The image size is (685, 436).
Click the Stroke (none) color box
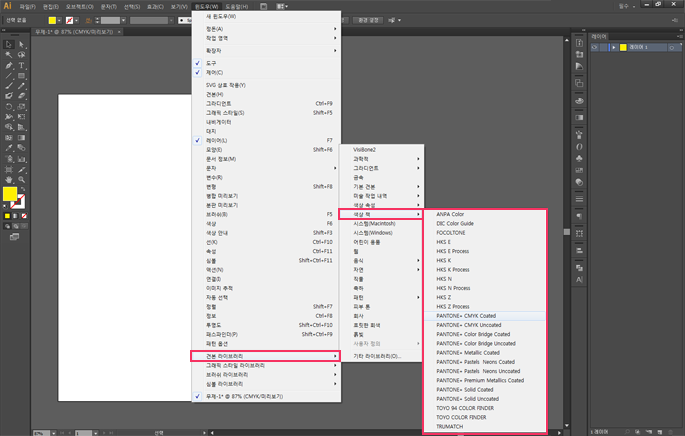[x=19, y=202]
